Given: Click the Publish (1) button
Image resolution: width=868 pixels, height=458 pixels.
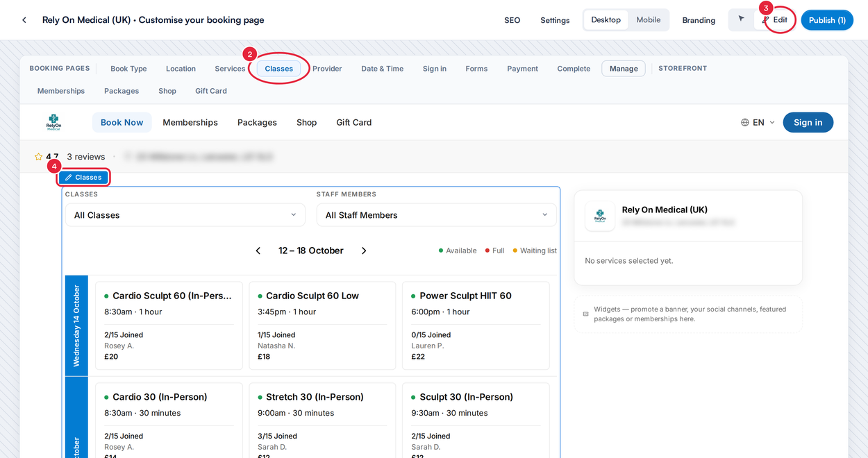Looking at the screenshot, I should [827, 20].
